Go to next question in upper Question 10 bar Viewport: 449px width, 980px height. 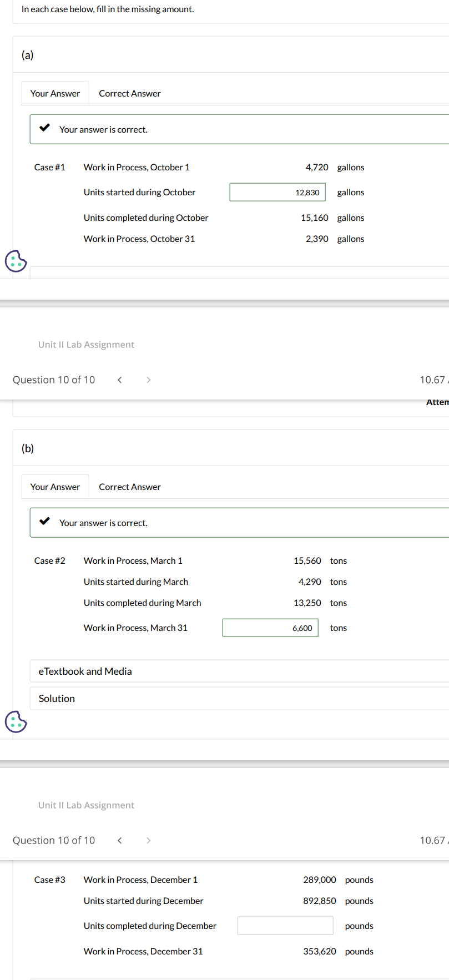click(x=148, y=380)
